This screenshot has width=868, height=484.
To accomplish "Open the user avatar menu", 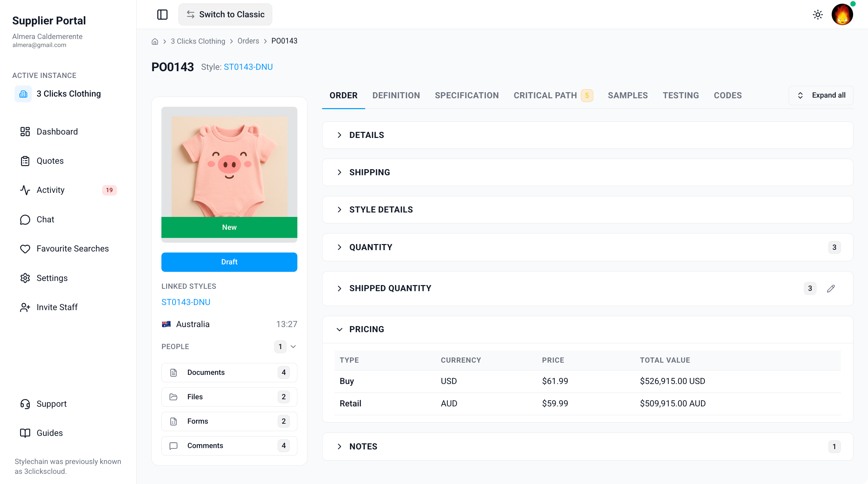I will pos(842,15).
